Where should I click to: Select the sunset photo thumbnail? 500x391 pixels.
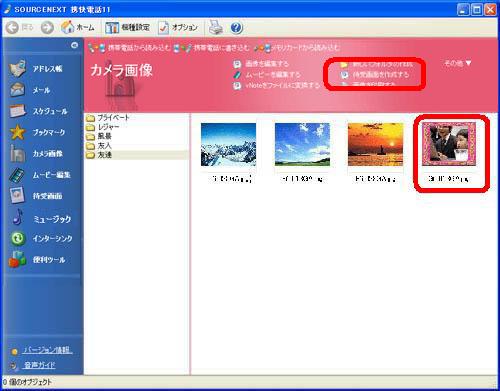pyautogui.click(x=375, y=144)
